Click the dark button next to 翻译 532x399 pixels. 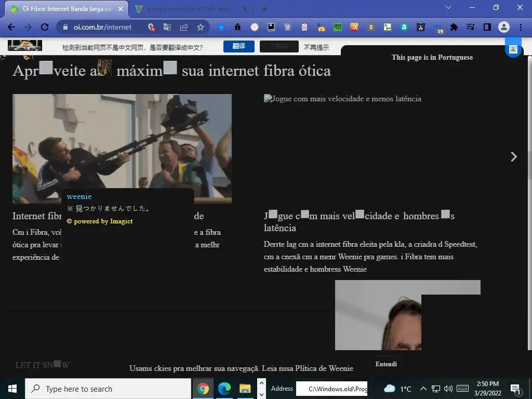coord(279,46)
